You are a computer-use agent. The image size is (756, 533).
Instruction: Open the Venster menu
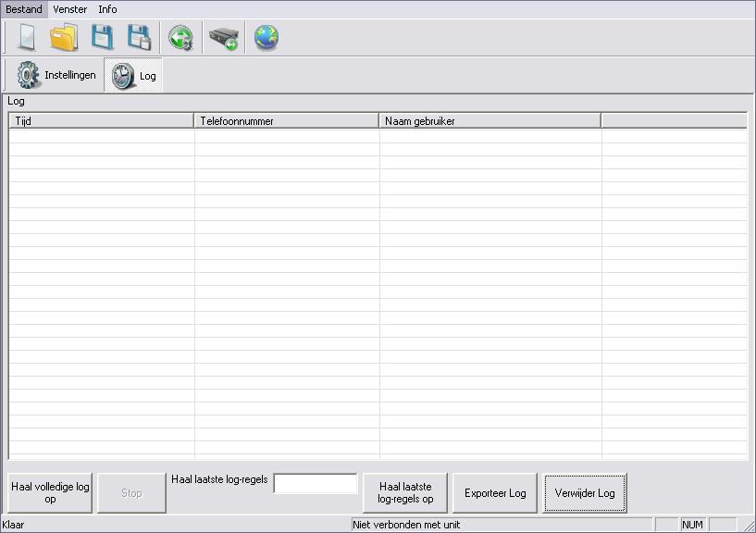[x=70, y=9]
